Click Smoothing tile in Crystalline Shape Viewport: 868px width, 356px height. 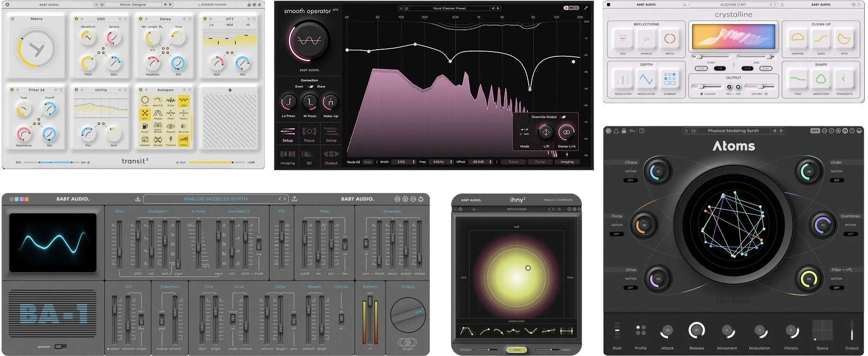pos(821,80)
